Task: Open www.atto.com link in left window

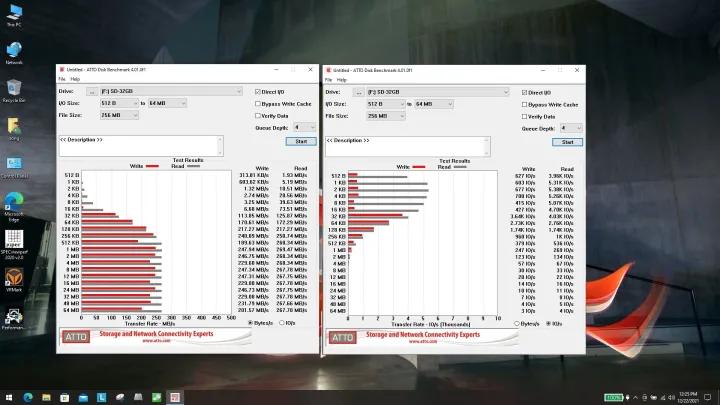Action: [x=156, y=341]
